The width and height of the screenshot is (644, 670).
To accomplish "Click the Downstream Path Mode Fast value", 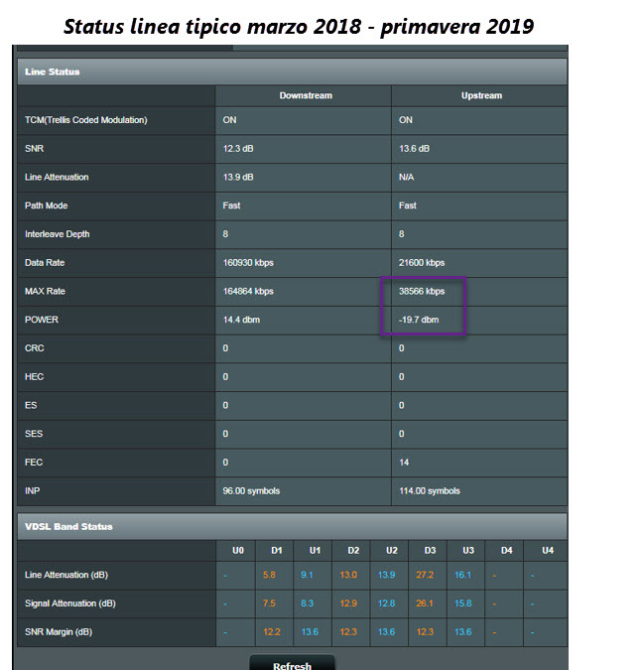I will coord(231,205).
